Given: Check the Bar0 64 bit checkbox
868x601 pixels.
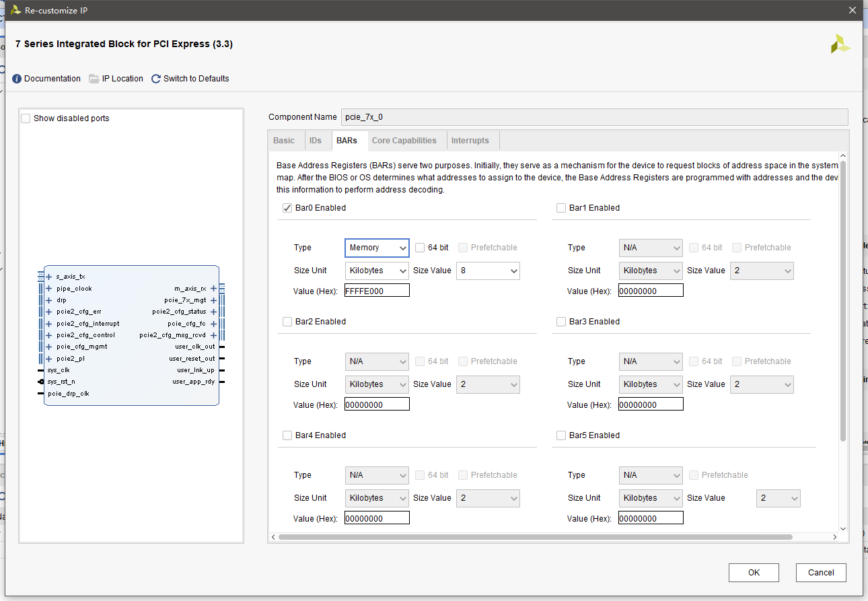Looking at the screenshot, I should pyautogui.click(x=420, y=248).
